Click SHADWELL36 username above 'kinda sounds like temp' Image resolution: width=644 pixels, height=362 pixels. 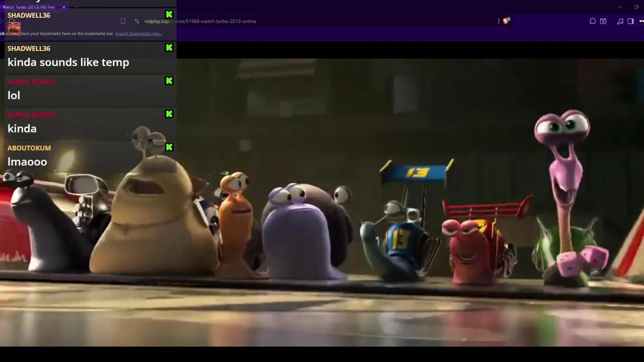coord(29,48)
